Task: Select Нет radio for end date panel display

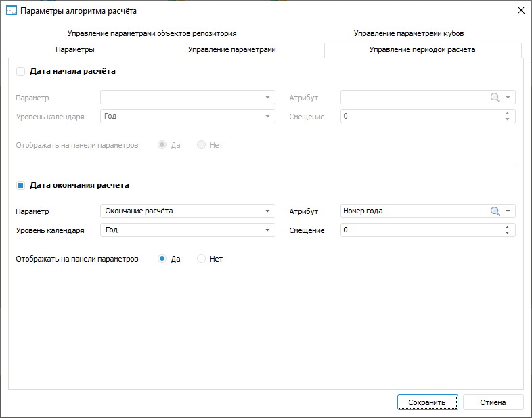Action: click(x=201, y=259)
